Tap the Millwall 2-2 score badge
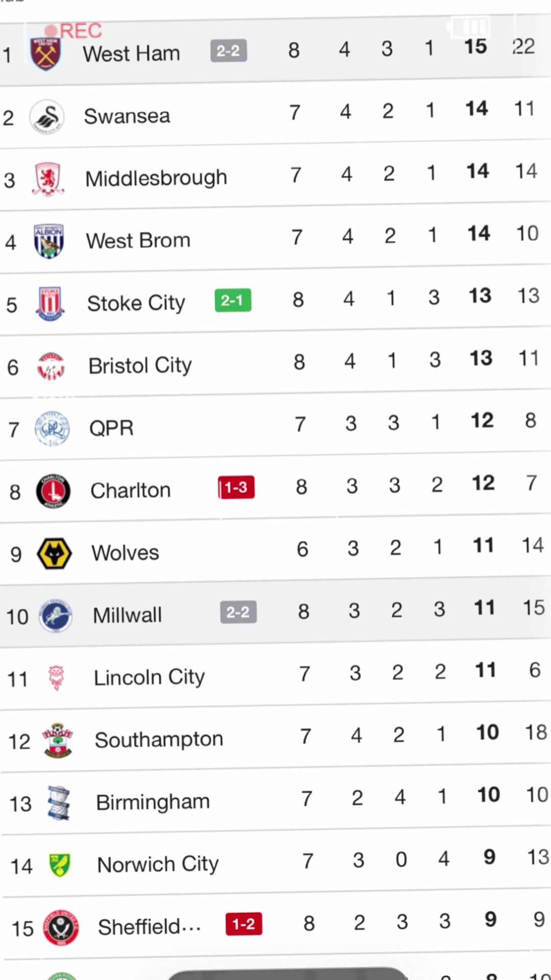 238,612
